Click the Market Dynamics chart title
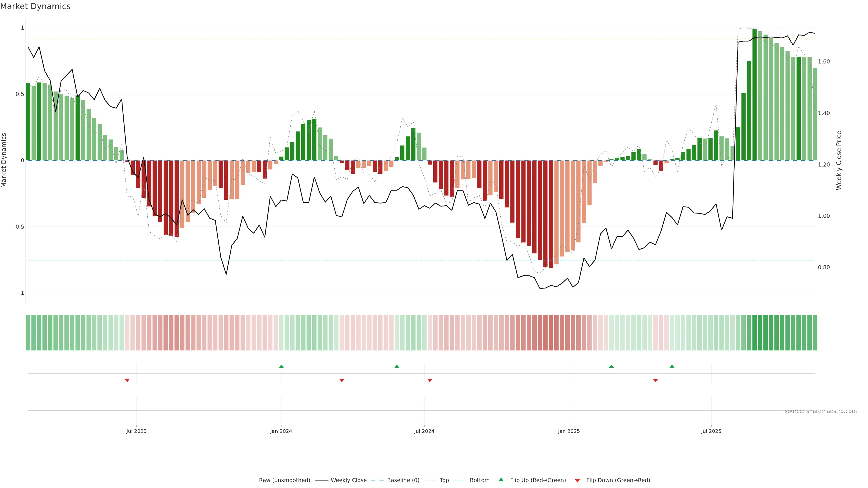 click(x=35, y=6)
